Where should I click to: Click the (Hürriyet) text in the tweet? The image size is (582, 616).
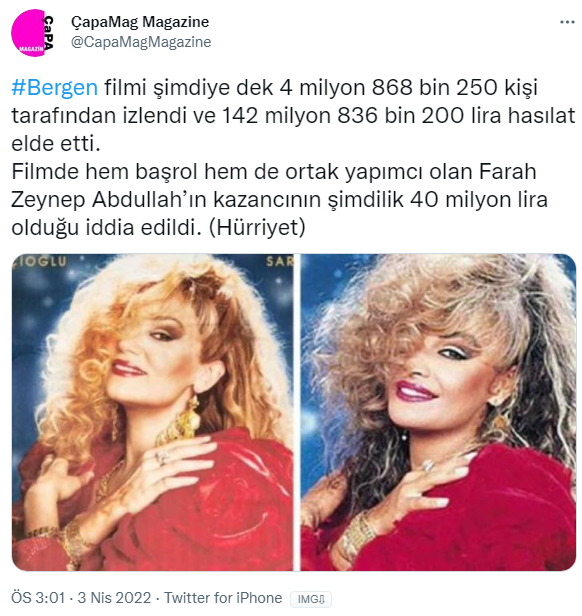click(x=257, y=227)
